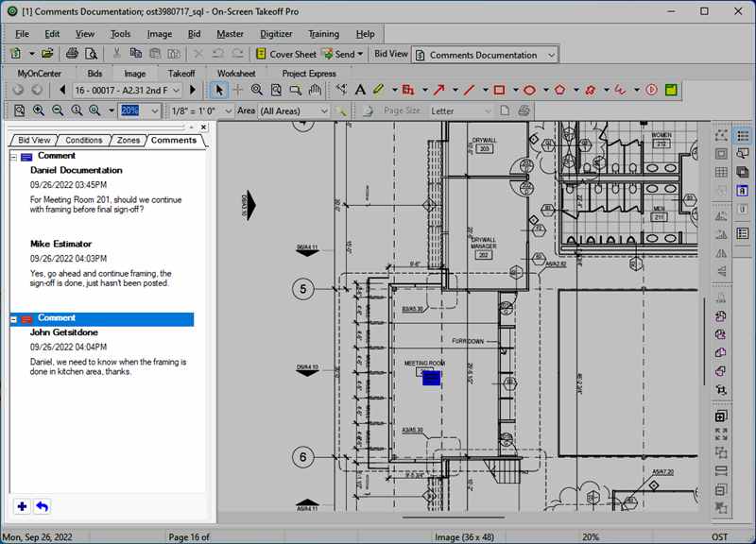Viewport: 756px width, 544px height.
Task: Toggle the overlay layers icon
Action: 743,172
